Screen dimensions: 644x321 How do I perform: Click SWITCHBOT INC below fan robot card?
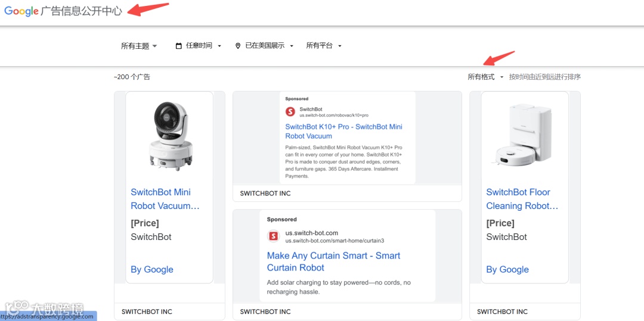tap(147, 311)
